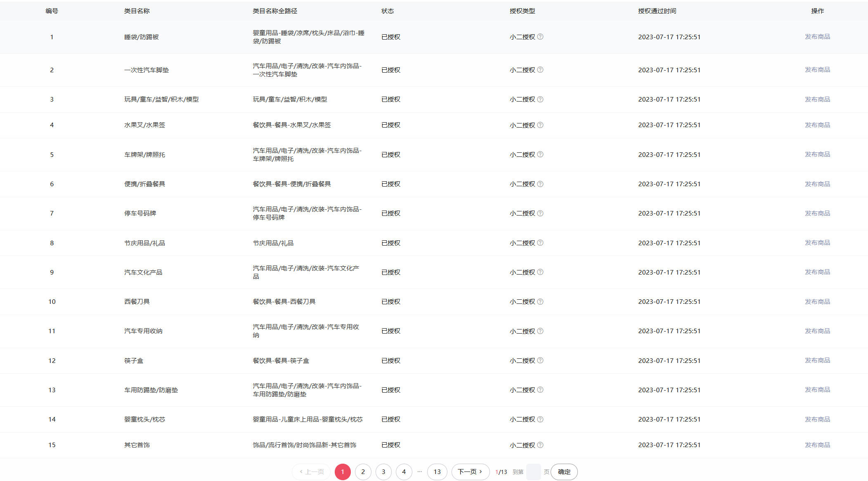Focus the page number jump input

pyautogui.click(x=533, y=472)
